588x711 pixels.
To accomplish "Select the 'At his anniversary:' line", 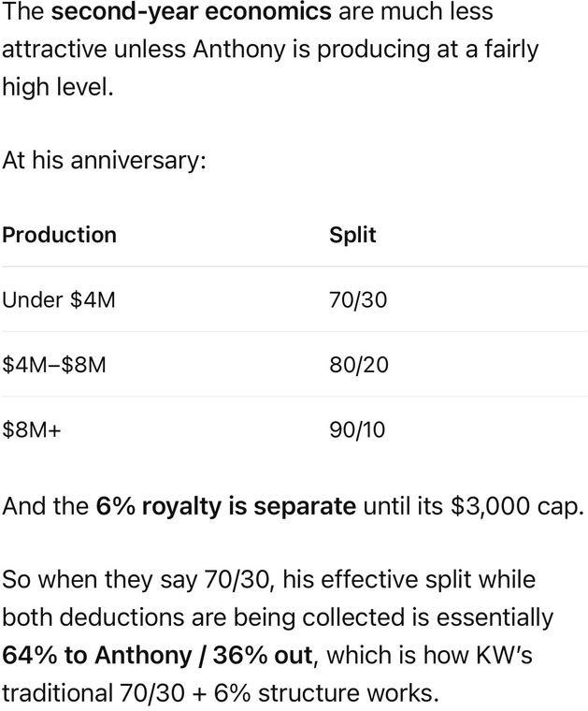I will [x=104, y=161].
